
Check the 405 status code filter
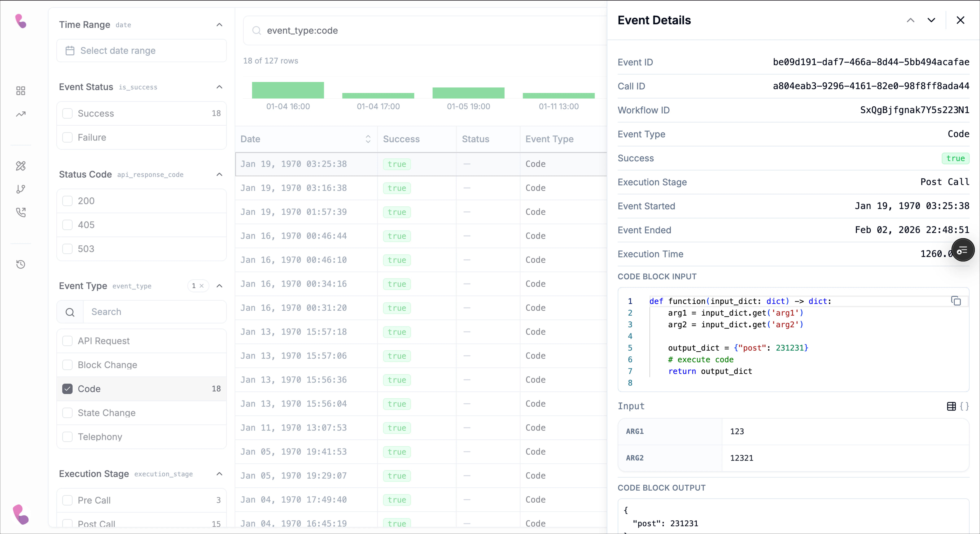pyautogui.click(x=68, y=224)
